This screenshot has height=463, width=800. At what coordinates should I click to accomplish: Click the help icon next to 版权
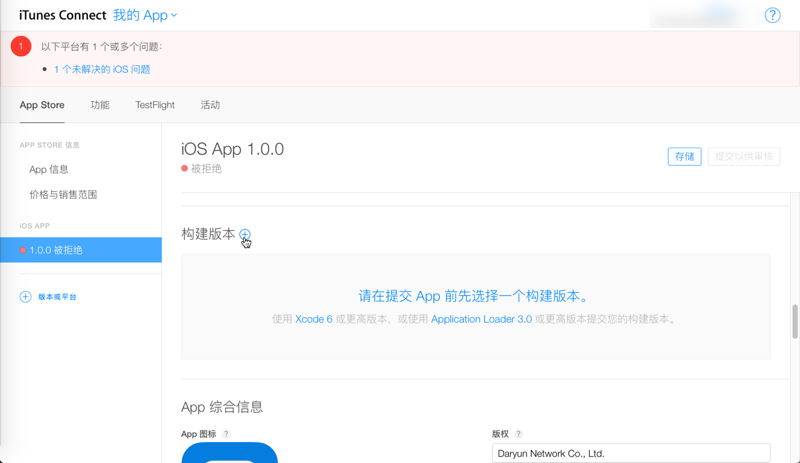[x=518, y=434]
